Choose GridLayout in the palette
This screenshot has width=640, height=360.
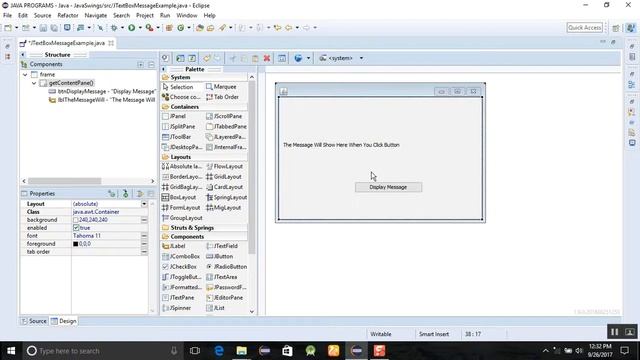click(224, 177)
